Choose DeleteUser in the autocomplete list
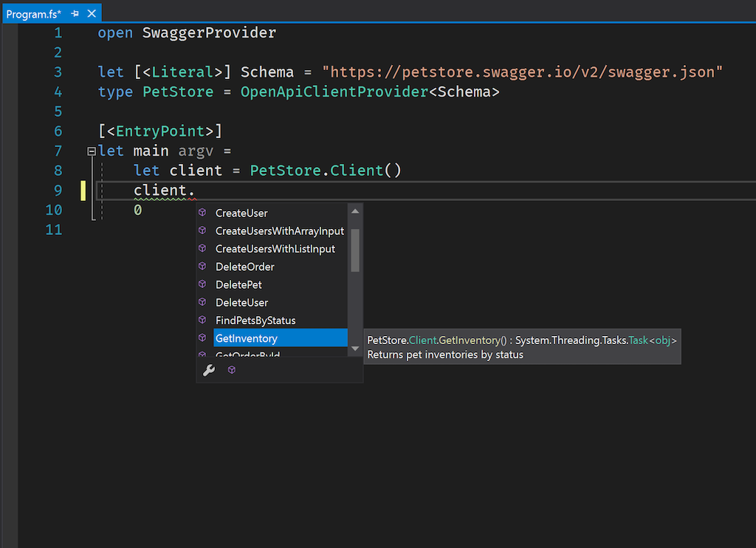Screen dimensions: 756x548 [241, 302]
